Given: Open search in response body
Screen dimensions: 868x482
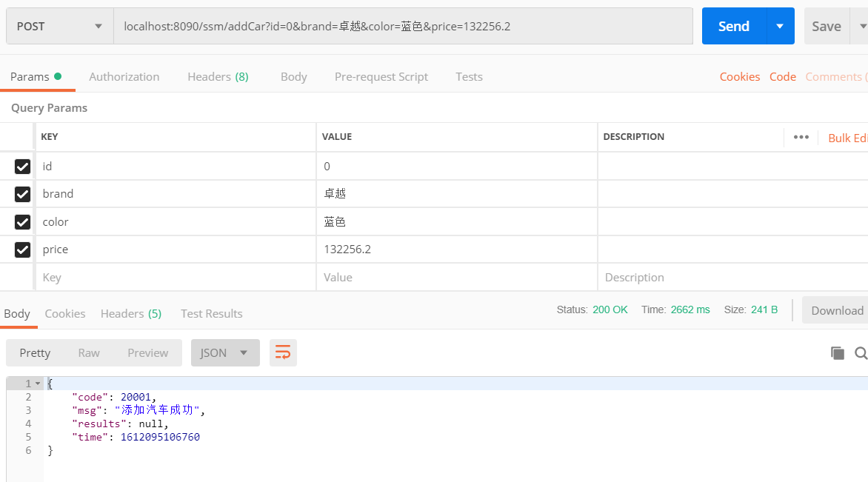Looking at the screenshot, I should 861,353.
